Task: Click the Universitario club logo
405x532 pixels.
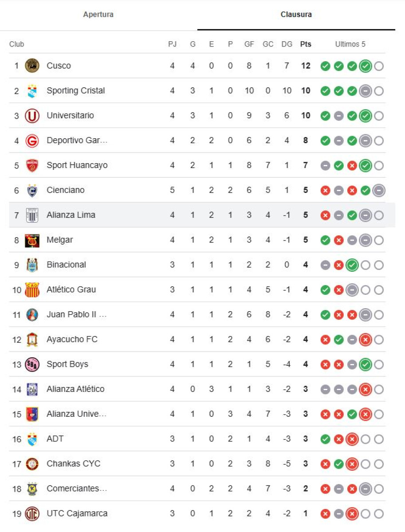Action: point(32,116)
